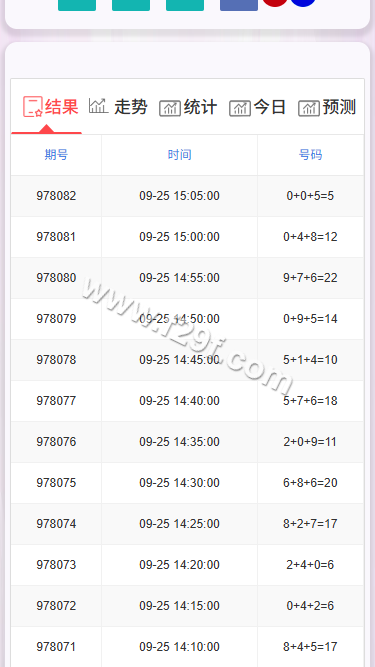This screenshot has height=667, width=375.
Task: Click the 走势 line chart icon
Action: (x=99, y=106)
